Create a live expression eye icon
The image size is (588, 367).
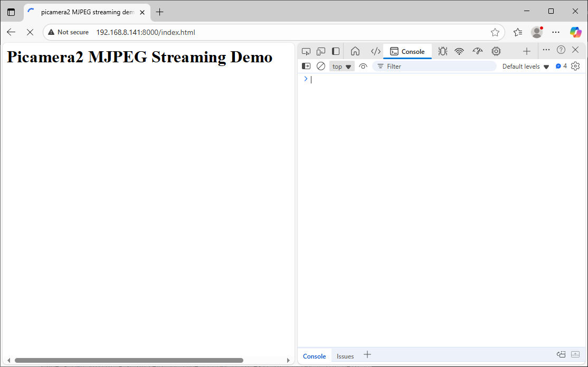(x=363, y=67)
